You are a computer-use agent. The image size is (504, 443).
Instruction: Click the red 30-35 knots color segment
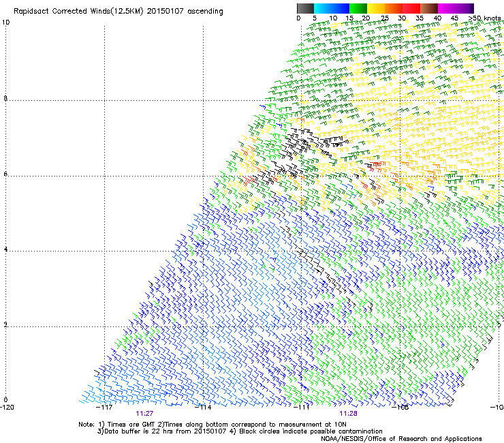pyautogui.click(x=411, y=8)
